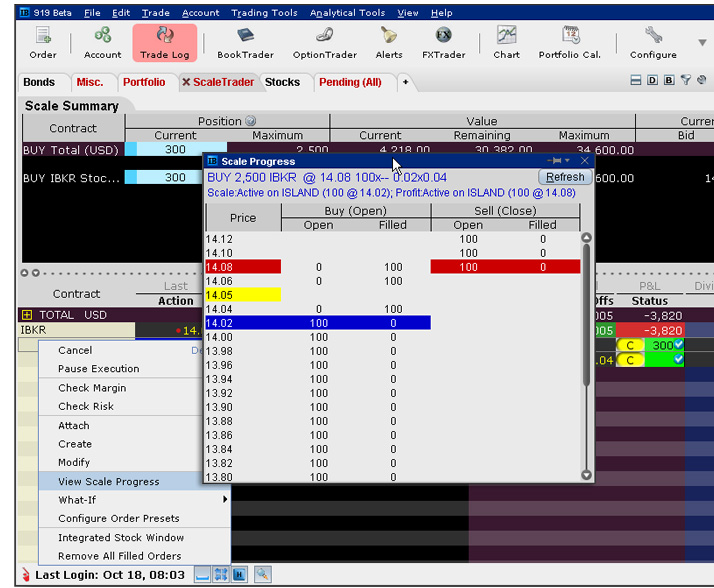Click left circle control above Contract header
Image resolution: width=714 pixels, height=588 pixels.
24,273
